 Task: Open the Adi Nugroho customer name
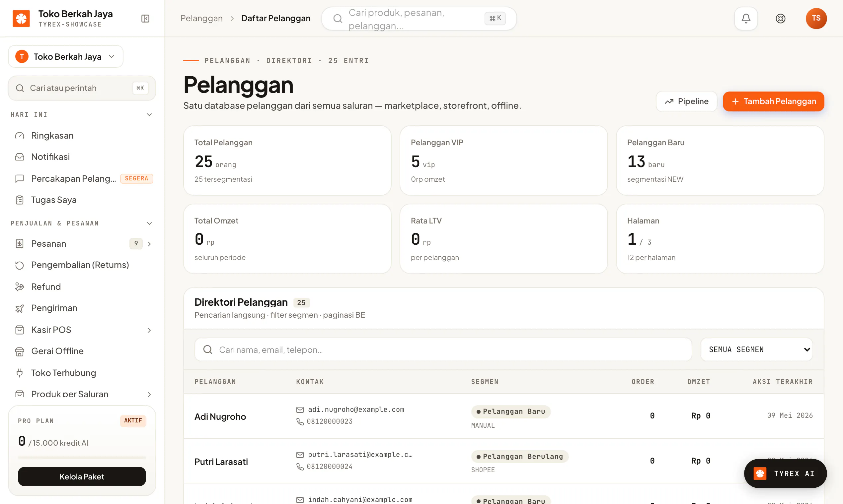point(220,417)
